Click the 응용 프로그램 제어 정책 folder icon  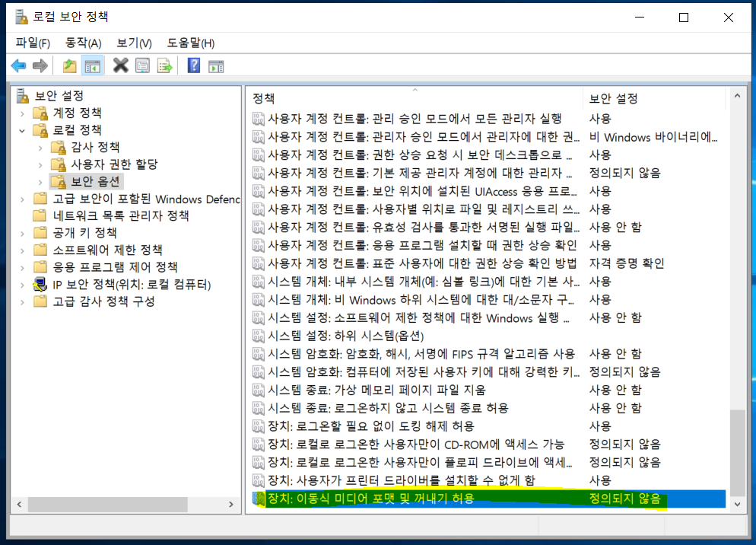pos(40,267)
